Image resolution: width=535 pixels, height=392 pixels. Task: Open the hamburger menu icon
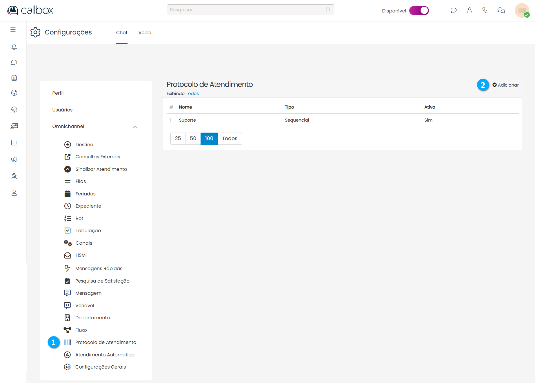13,30
